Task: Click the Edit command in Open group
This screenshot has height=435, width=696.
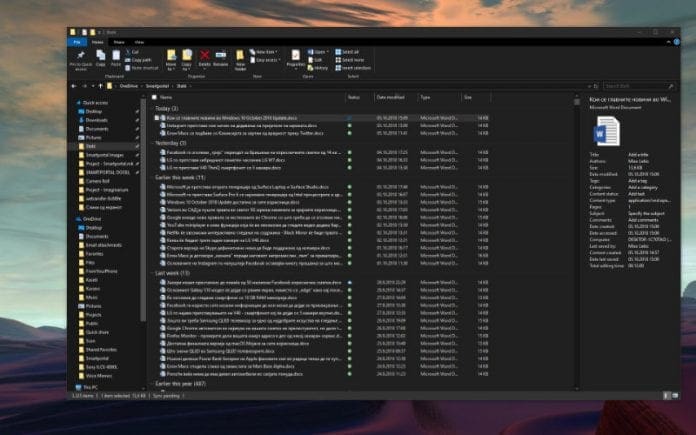Action: 315,60
